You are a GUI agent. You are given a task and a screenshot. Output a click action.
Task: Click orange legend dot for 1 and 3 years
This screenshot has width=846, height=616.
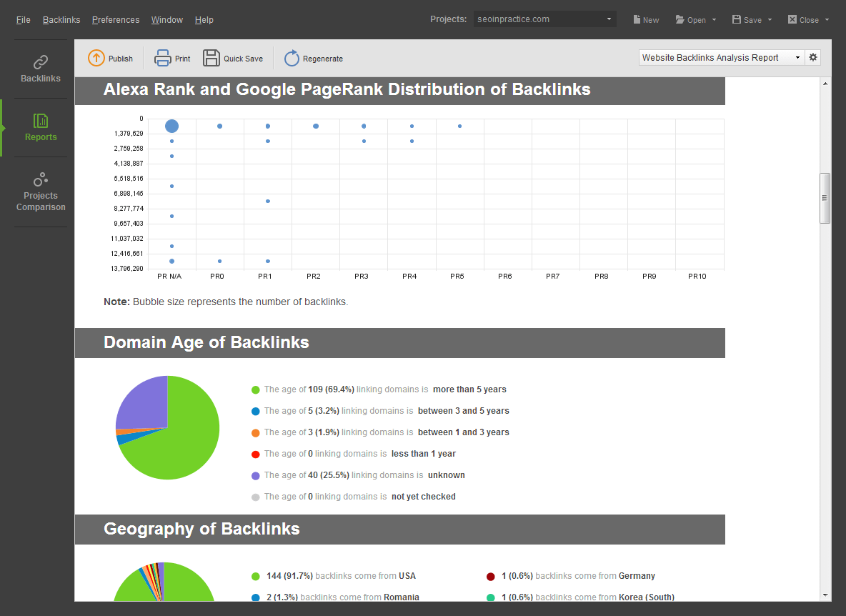pos(256,432)
